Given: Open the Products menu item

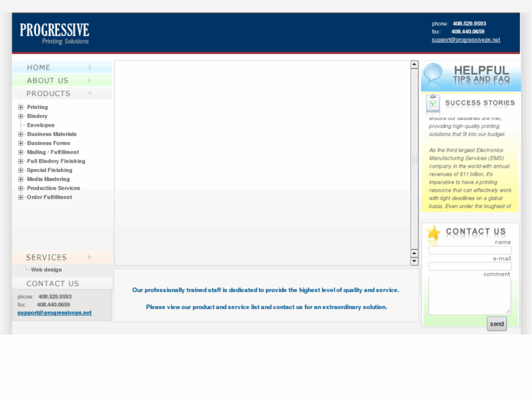Looking at the screenshot, I should (62, 93).
